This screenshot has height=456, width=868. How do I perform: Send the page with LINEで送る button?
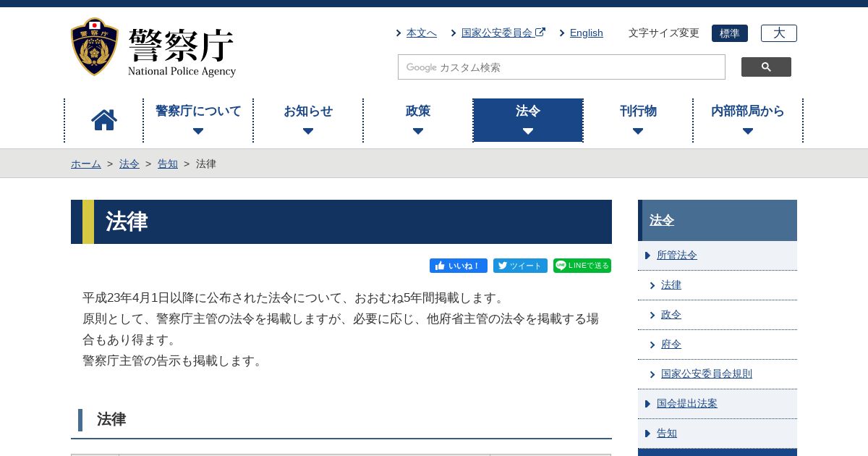tap(582, 266)
